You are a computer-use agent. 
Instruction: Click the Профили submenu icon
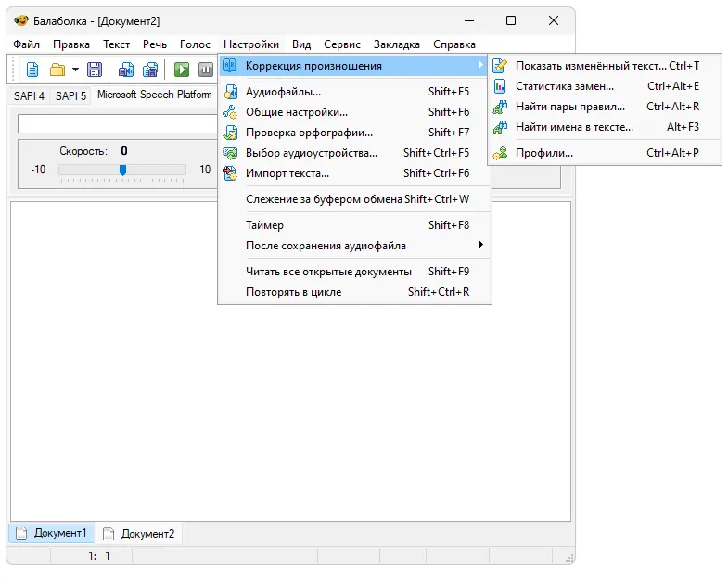coord(500,153)
